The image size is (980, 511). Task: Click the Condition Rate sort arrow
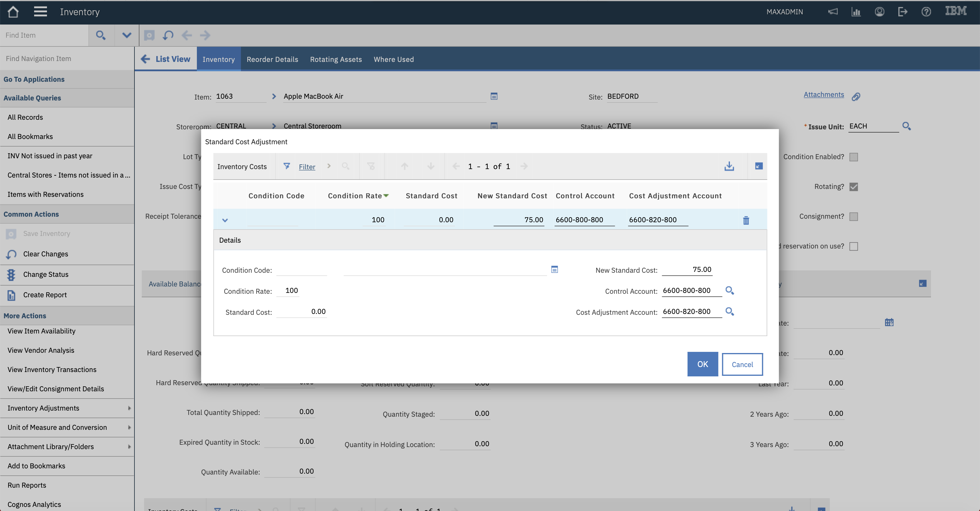(x=386, y=195)
